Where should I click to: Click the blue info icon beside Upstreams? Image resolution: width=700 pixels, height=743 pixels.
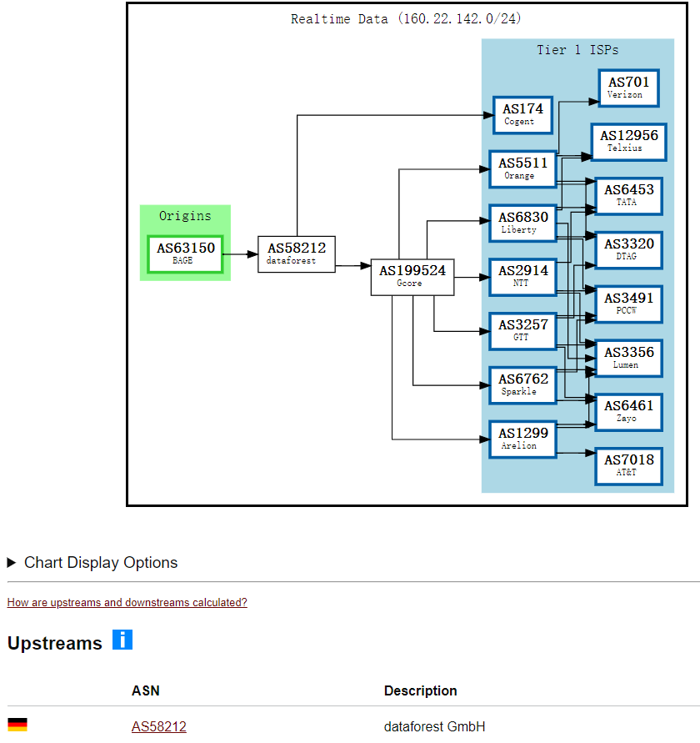(x=122, y=640)
